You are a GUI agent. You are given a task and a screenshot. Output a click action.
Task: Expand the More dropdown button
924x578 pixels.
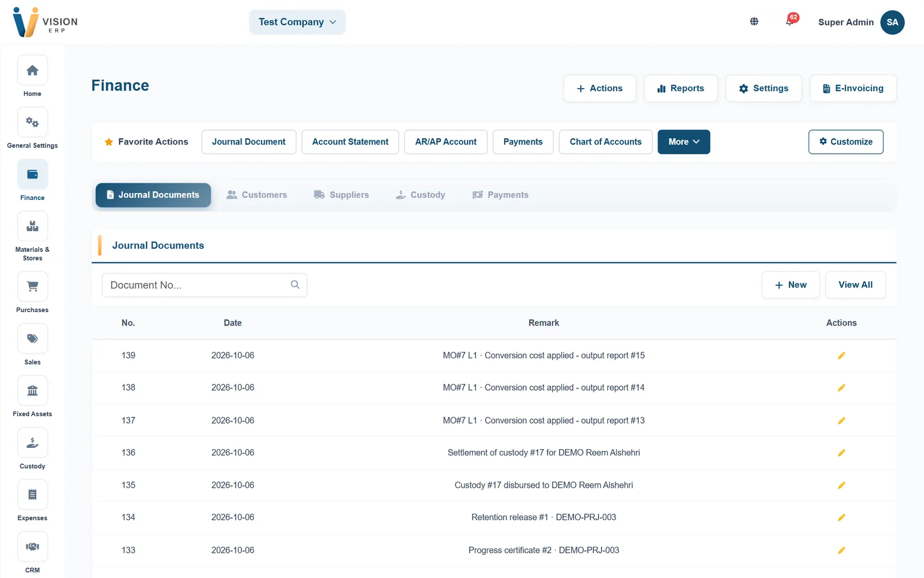pyautogui.click(x=684, y=142)
